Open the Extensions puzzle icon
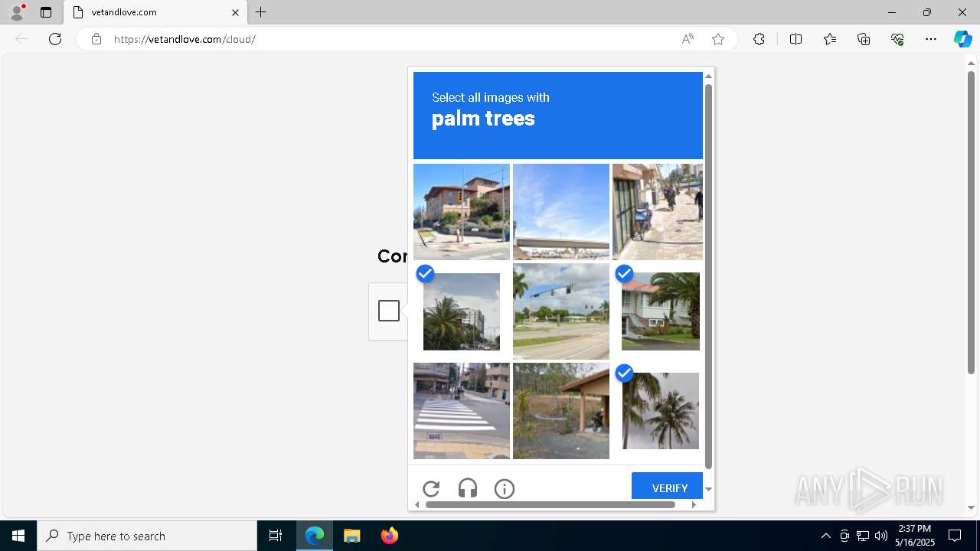 (x=759, y=39)
